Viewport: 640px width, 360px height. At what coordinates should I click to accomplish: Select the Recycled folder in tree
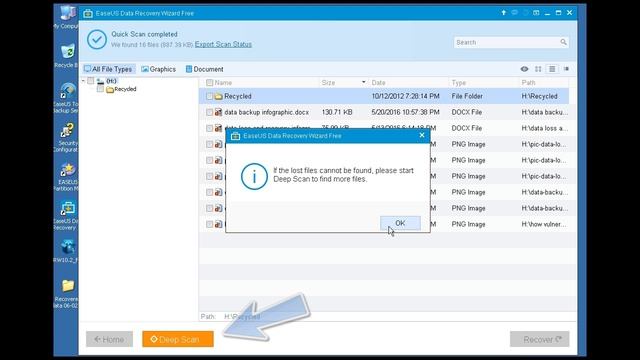(125, 89)
